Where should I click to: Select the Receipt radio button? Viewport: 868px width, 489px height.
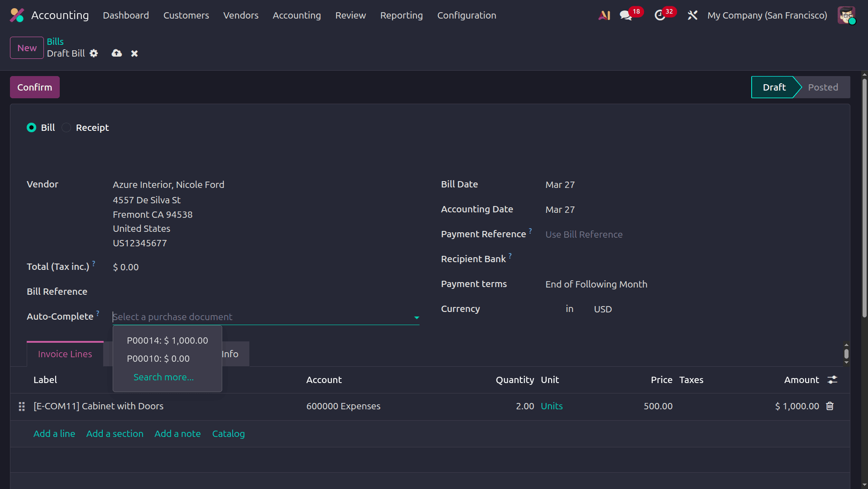tap(66, 127)
